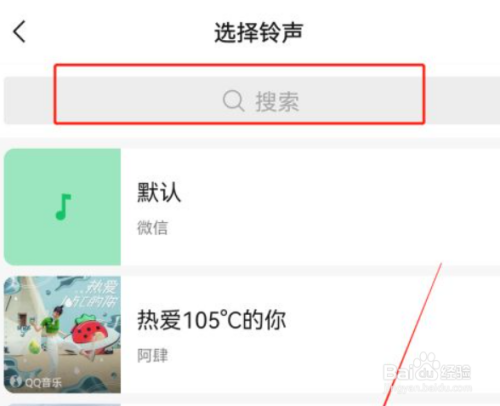Select the 热爱105°C的你 song title
The height and width of the screenshot is (406, 500).
(x=212, y=320)
